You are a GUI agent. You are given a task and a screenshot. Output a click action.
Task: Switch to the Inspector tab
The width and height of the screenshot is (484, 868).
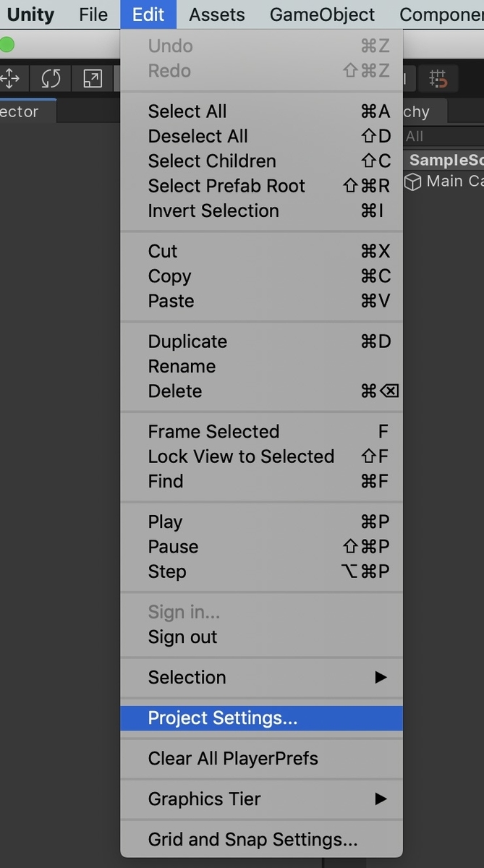tap(18, 111)
